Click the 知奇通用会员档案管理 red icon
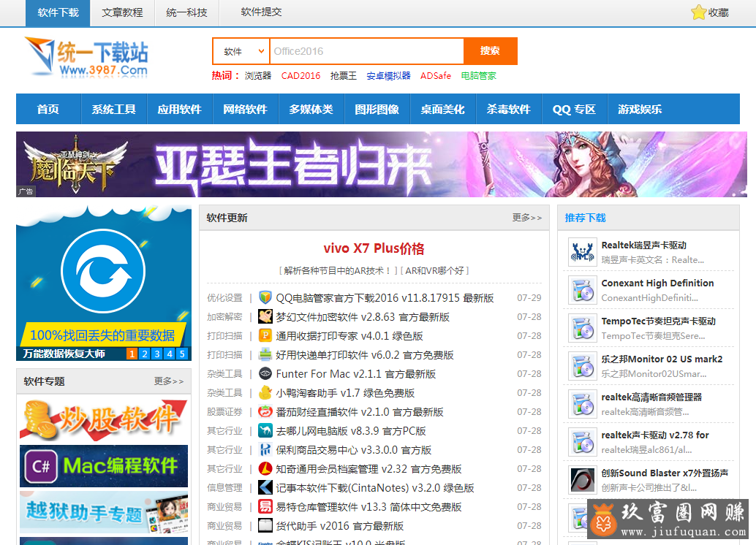Image resolution: width=756 pixels, height=545 pixels. pyautogui.click(x=265, y=468)
